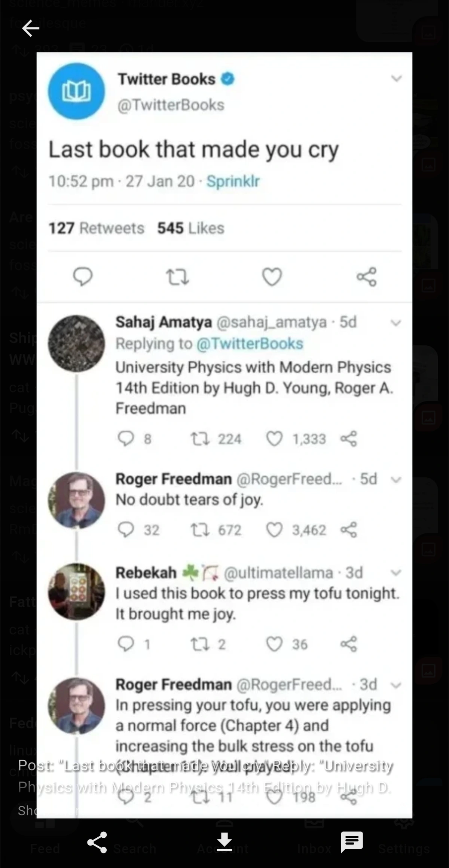
Task: Tap the back arrow at the top left
Action: coord(30,28)
